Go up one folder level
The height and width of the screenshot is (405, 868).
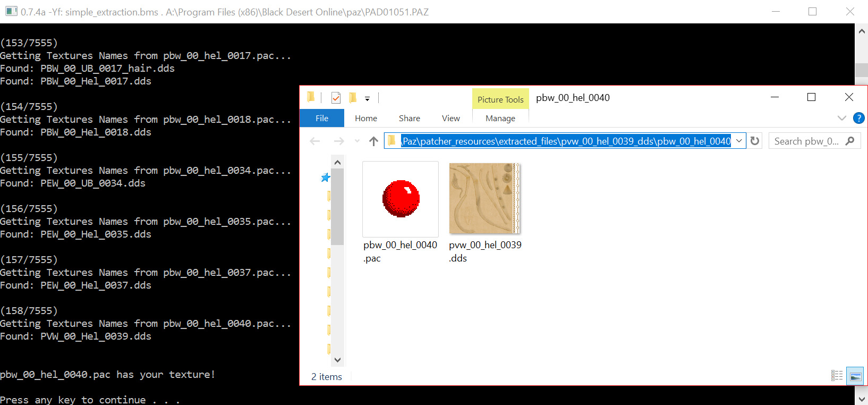point(373,141)
